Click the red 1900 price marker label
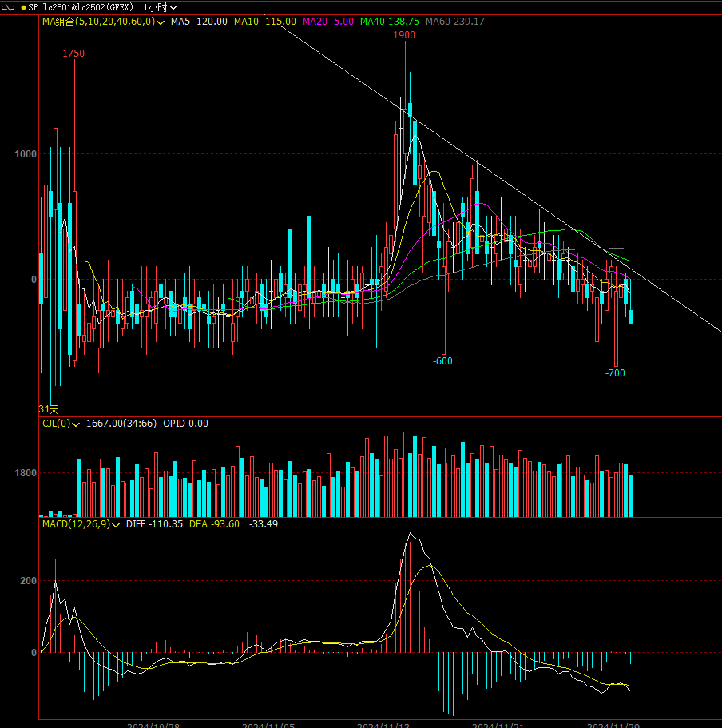Screen dimensions: 722x728 click(x=403, y=35)
